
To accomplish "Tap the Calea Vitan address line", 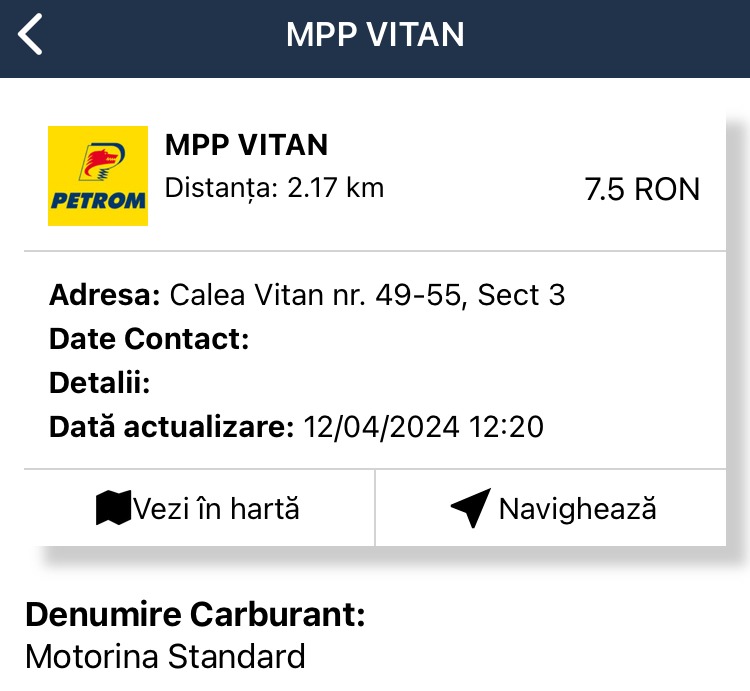I will coord(307,295).
